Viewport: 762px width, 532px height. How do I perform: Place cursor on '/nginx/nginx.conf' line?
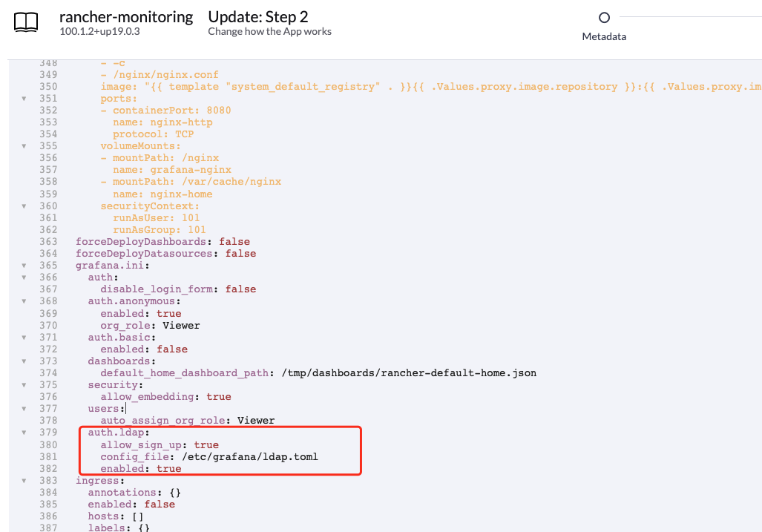(160, 75)
